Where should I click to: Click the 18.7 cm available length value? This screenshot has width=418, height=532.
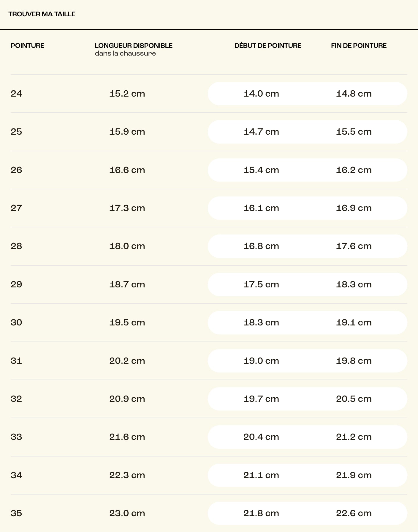click(127, 284)
